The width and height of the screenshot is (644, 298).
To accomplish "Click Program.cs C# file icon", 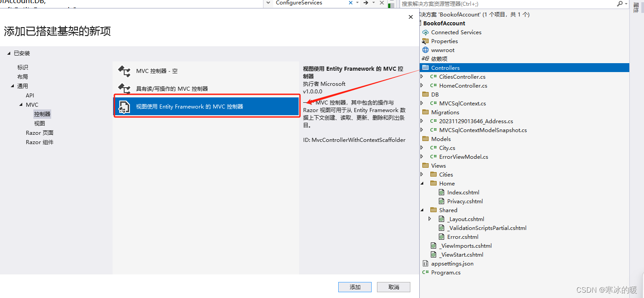I will point(425,273).
